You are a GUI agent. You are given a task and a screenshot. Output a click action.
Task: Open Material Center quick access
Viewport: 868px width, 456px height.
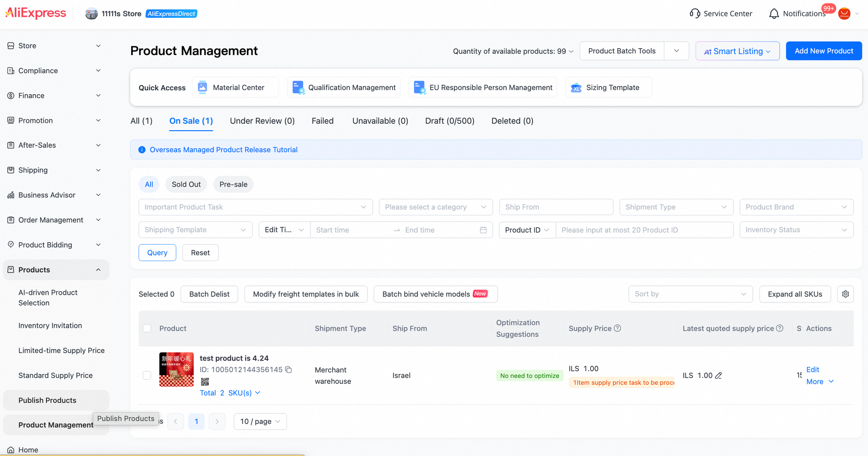pos(235,87)
